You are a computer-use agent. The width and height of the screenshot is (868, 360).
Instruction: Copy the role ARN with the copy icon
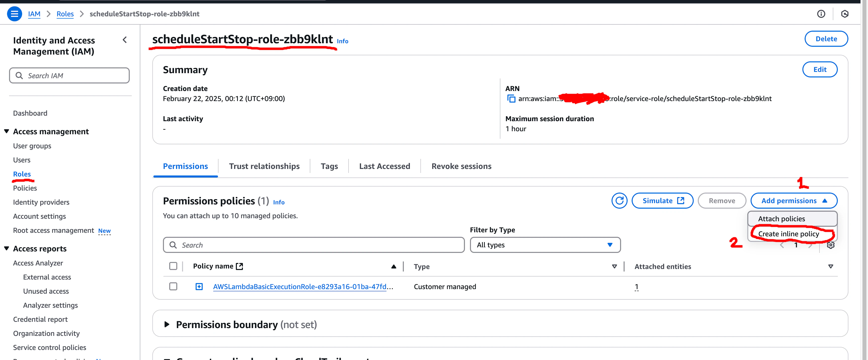[x=511, y=99]
